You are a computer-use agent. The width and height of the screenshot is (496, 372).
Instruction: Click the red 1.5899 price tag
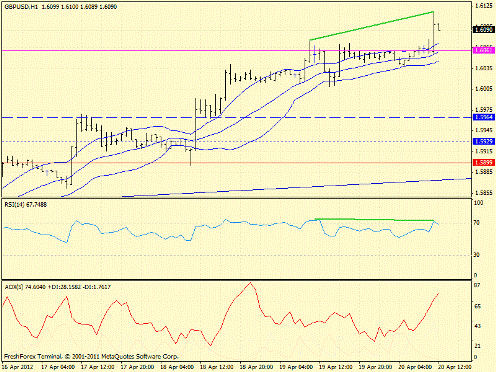484,162
